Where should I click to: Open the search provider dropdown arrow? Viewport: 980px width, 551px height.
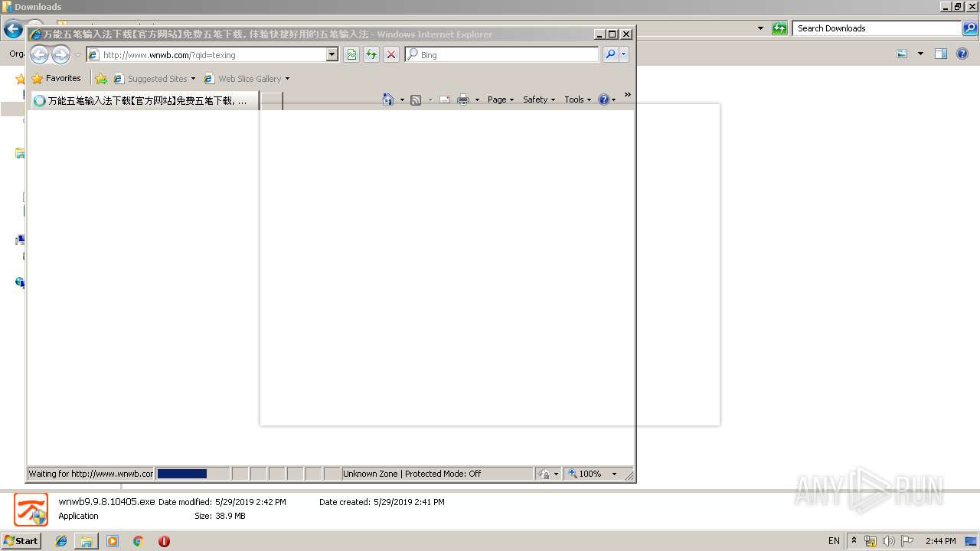click(x=624, y=54)
